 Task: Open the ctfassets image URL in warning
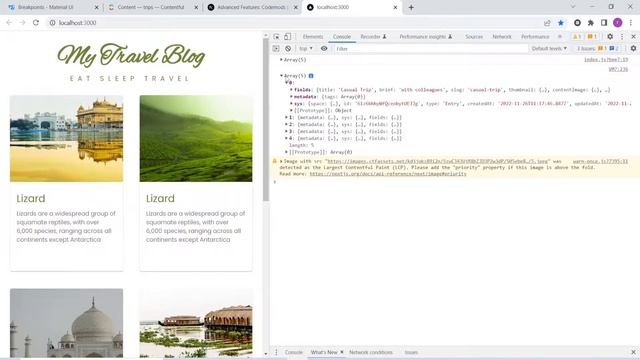pyautogui.click(x=438, y=161)
